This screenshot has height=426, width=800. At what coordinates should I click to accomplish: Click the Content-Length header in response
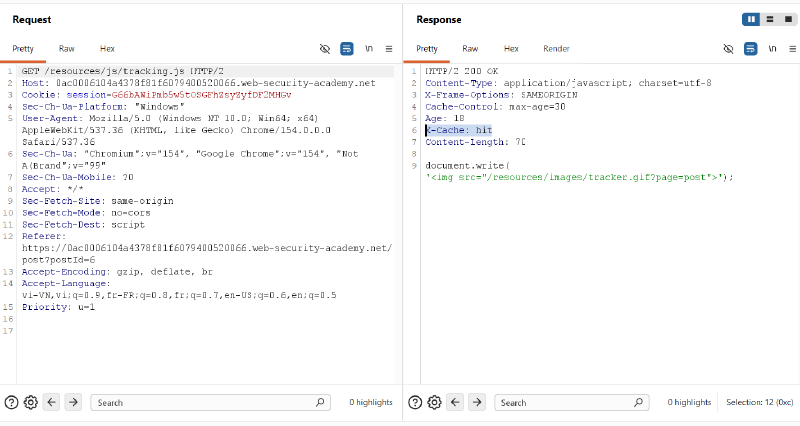tap(476, 142)
